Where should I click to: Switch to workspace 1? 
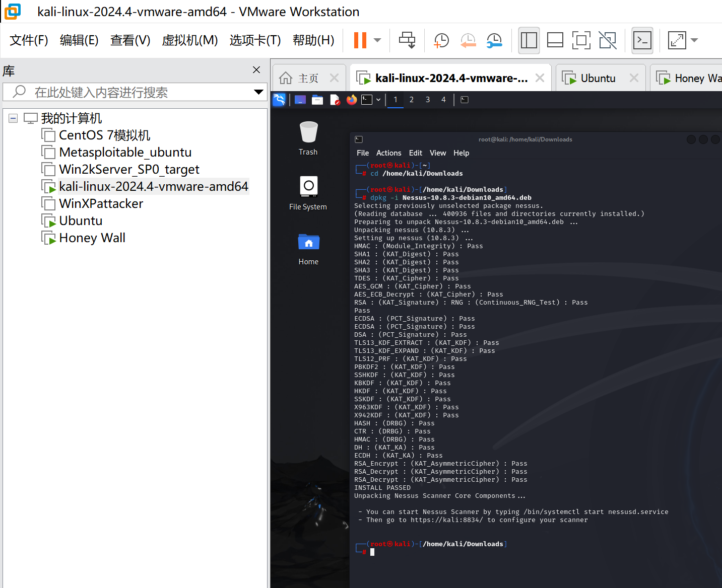coord(396,100)
